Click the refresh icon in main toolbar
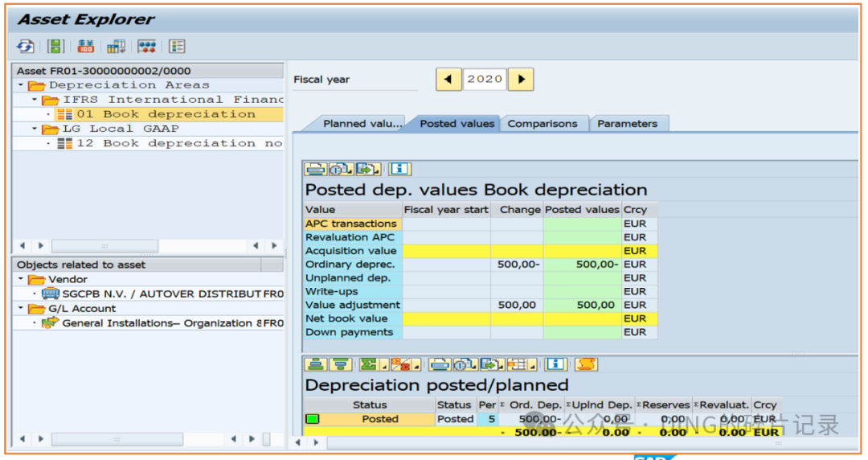The image size is (868, 460). (26, 46)
